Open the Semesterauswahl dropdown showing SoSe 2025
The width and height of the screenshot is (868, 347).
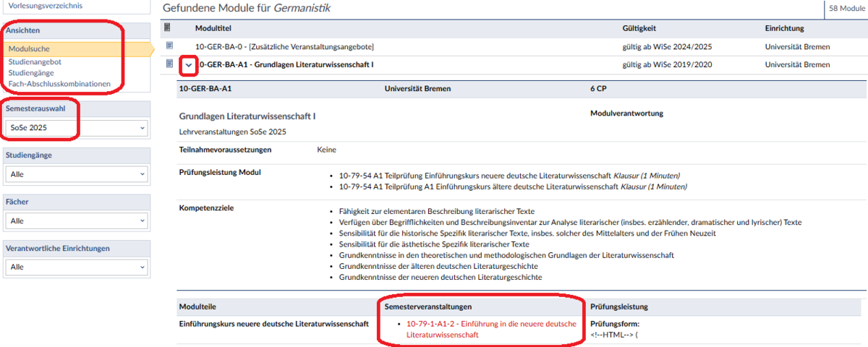77,128
